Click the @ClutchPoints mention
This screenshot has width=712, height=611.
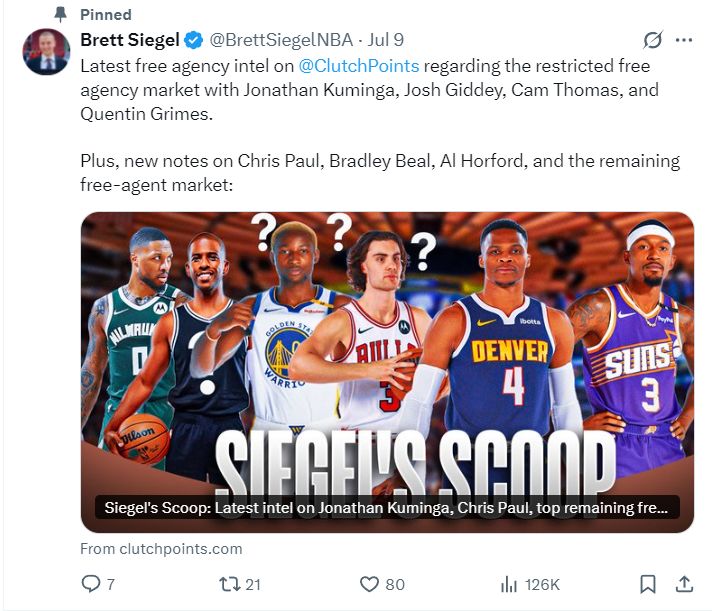click(x=359, y=66)
